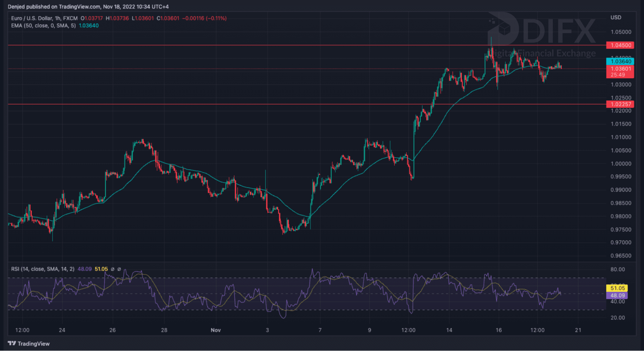
Task: Open the EMA (50, close) indicator legend
Action: pos(43,26)
